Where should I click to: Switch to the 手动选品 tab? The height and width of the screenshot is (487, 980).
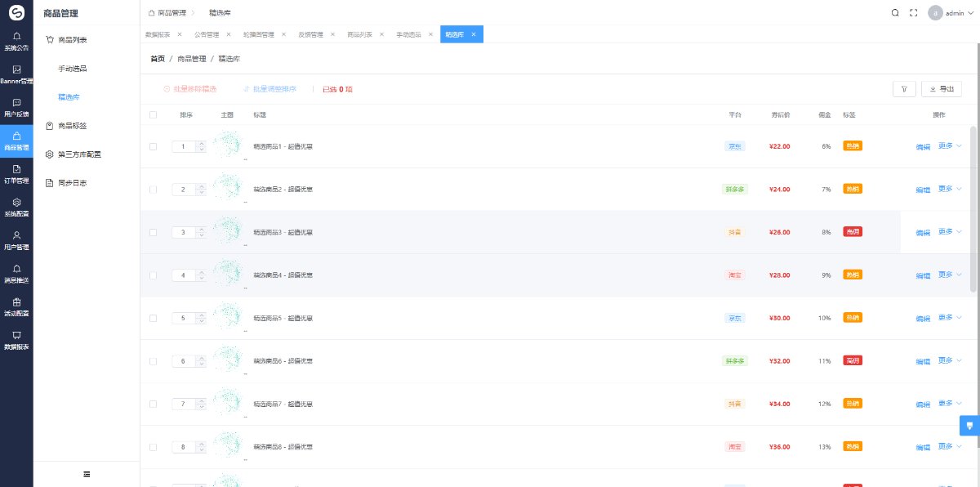[408, 34]
